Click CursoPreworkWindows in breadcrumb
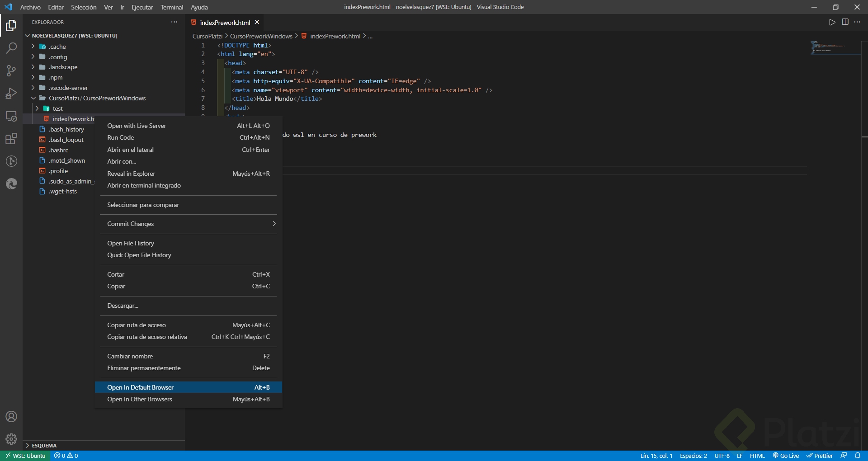Viewport: 868px width, 461px height. tap(261, 36)
